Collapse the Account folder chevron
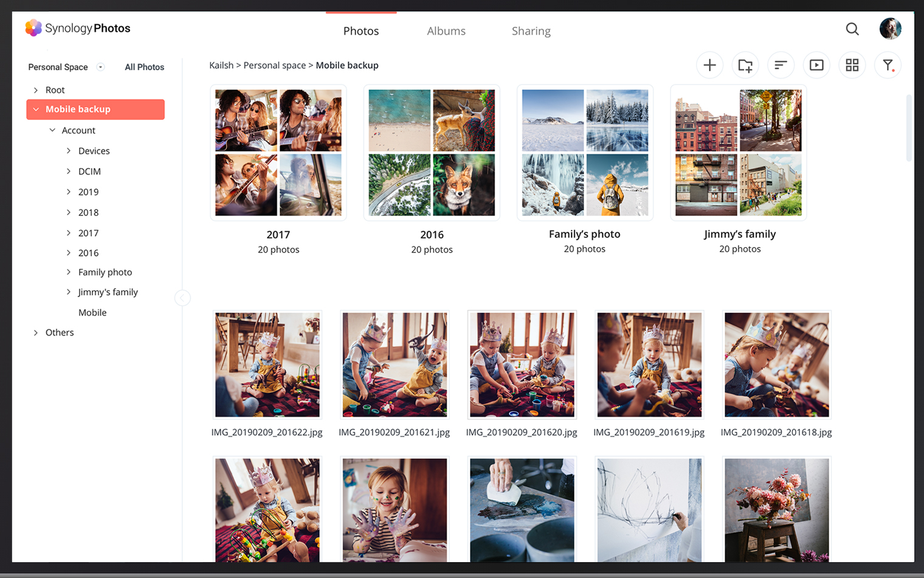The height and width of the screenshot is (578, 924). coord(52,130)
